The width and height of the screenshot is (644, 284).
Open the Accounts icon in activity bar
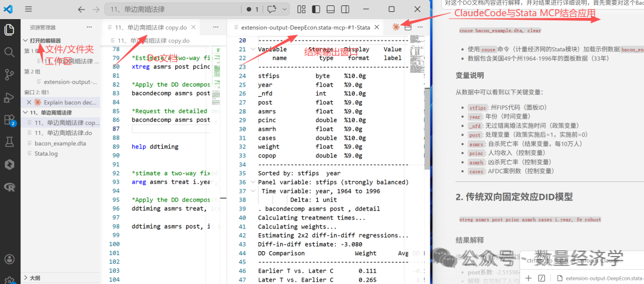point(9,260)
